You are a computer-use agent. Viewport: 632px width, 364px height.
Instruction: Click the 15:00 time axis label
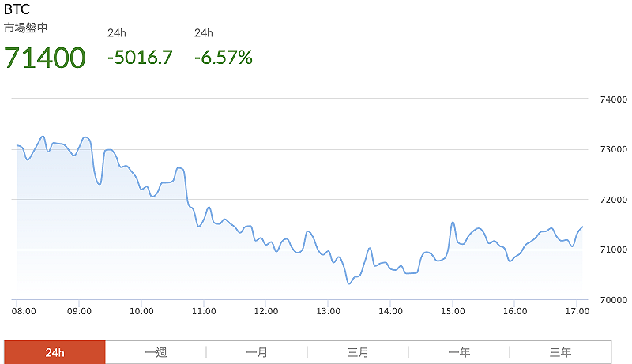[x=452, y=311]
